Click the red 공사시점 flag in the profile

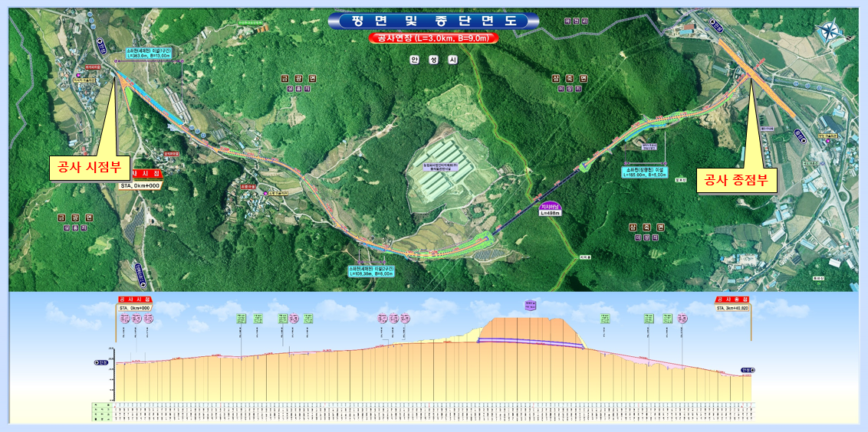135,299
